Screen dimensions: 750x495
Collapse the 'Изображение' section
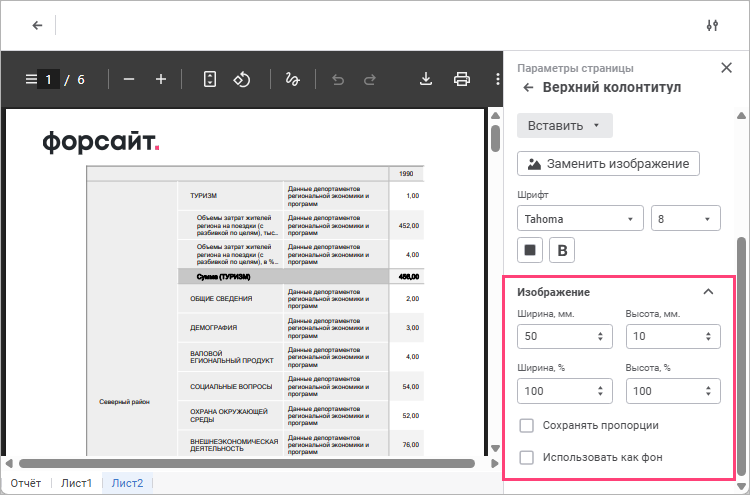click(708, 292)
